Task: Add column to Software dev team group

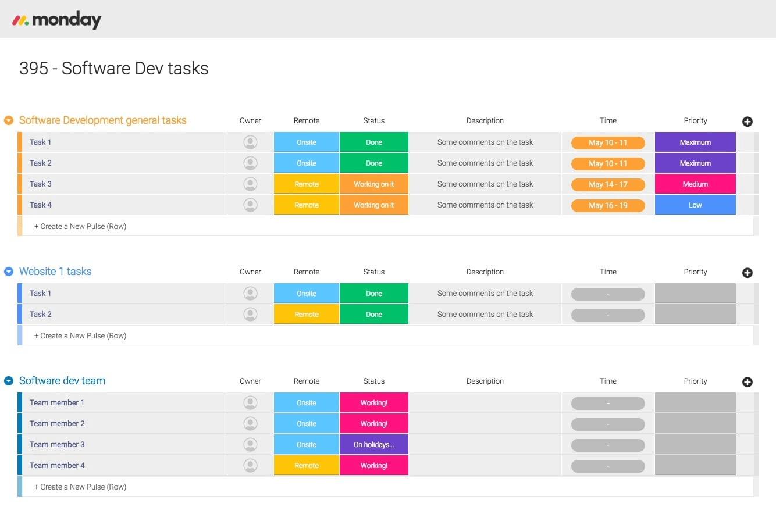Action: pyautogui.click(x=747, y=382)
